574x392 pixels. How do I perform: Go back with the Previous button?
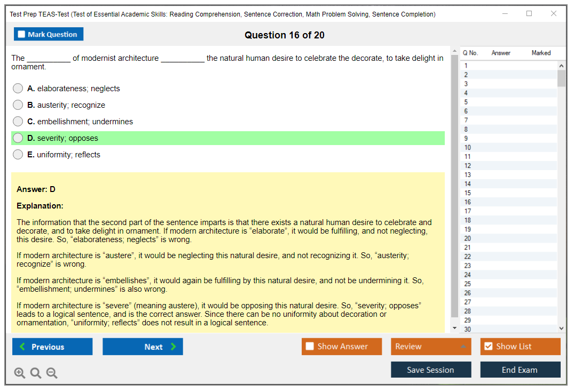tap(52, 347)
